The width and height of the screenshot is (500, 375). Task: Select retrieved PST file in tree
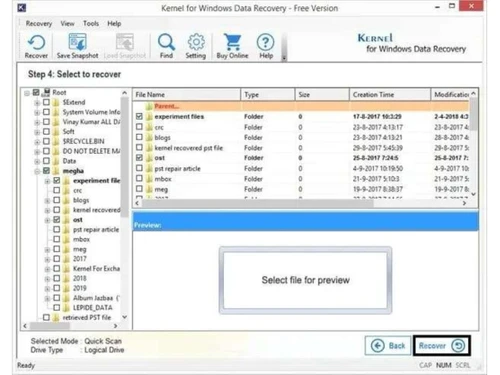pos(87,318)
